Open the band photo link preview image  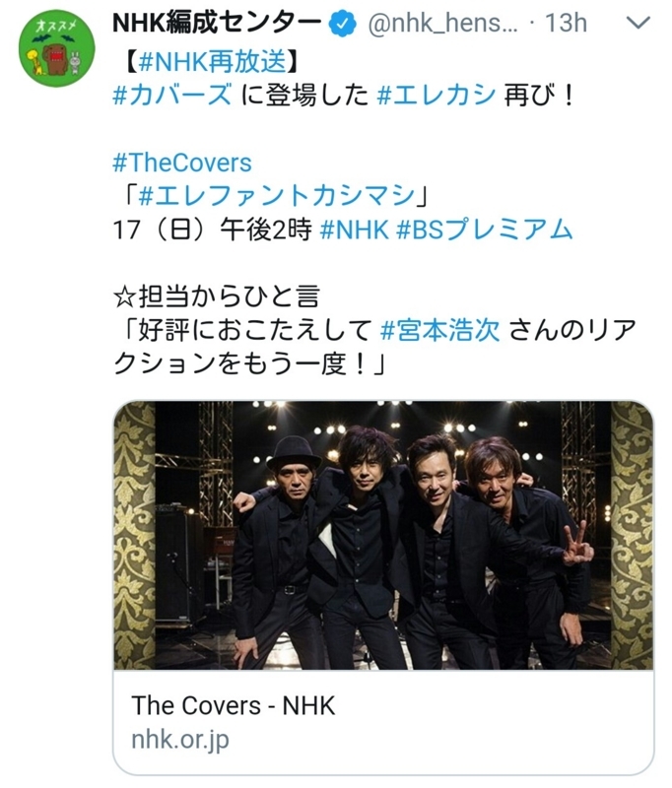pyautogui.click(x=383, y=535)
